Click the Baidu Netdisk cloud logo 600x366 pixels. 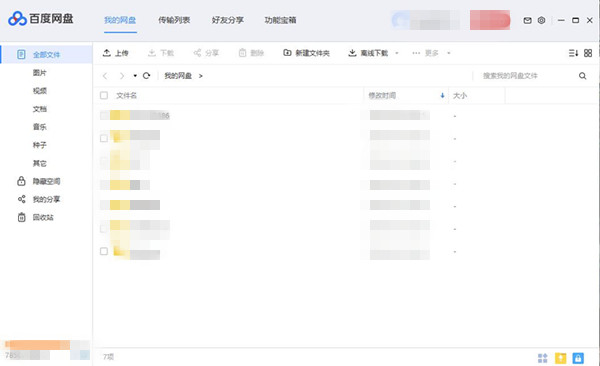pos(17,18)
